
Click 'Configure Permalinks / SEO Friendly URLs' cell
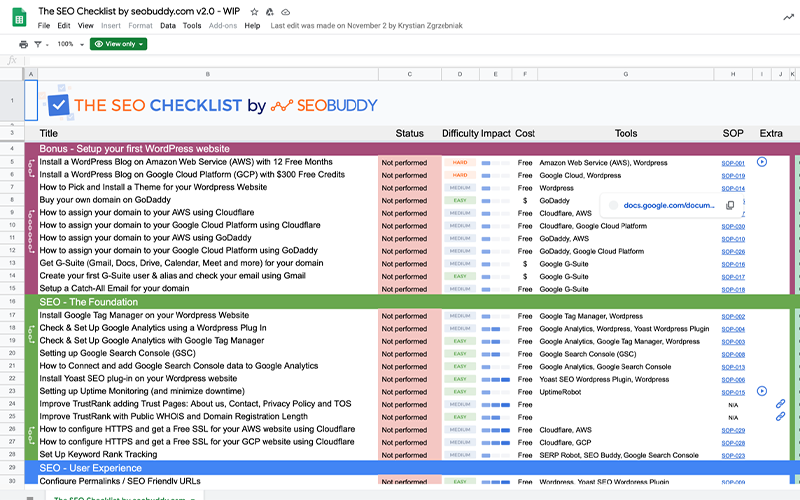click(208, 481)
